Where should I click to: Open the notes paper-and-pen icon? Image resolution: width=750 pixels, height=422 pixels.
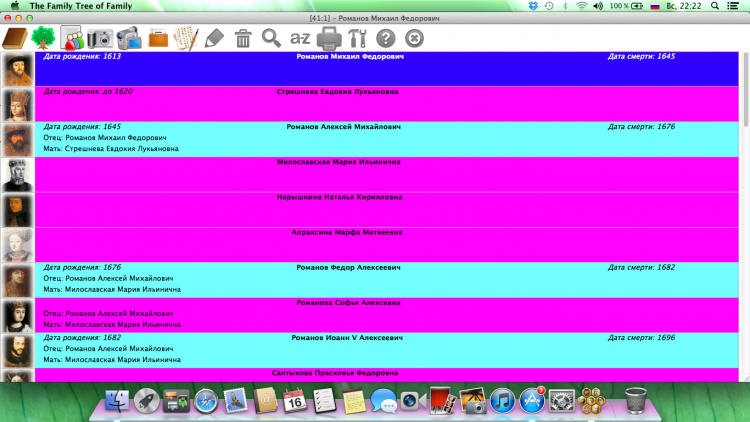click(x=186, y=38)
